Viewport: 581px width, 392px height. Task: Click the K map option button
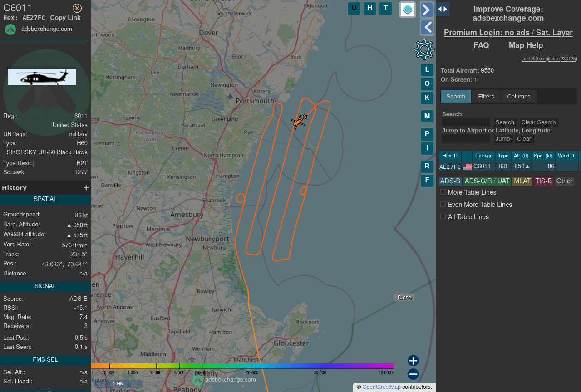pyautogui.click(x=427, y=98)
